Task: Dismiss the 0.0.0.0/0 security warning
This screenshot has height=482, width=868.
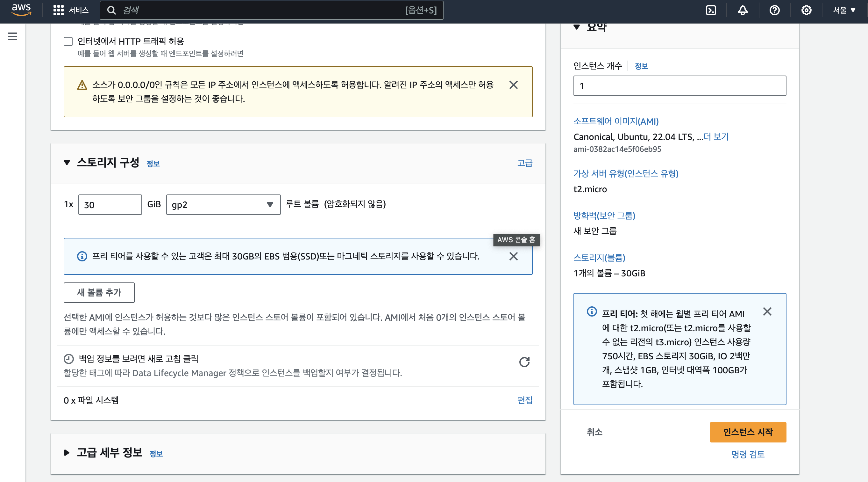Action: click(513, 85)
